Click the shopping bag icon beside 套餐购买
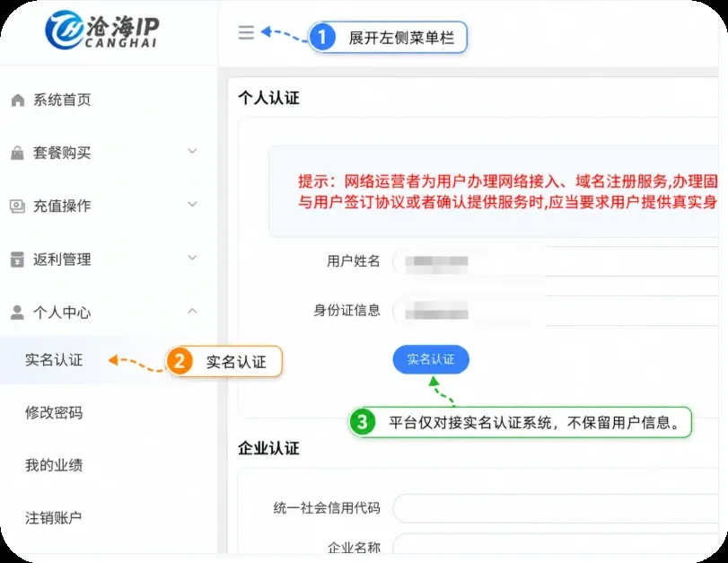Screen dimensions: 728x563 [x=17, y=153]
